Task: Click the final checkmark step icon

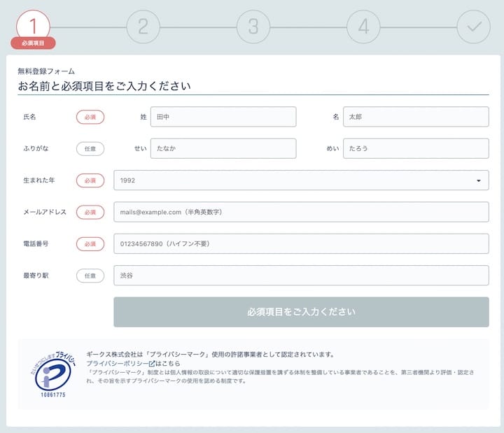Action: (x=474, y=27)
